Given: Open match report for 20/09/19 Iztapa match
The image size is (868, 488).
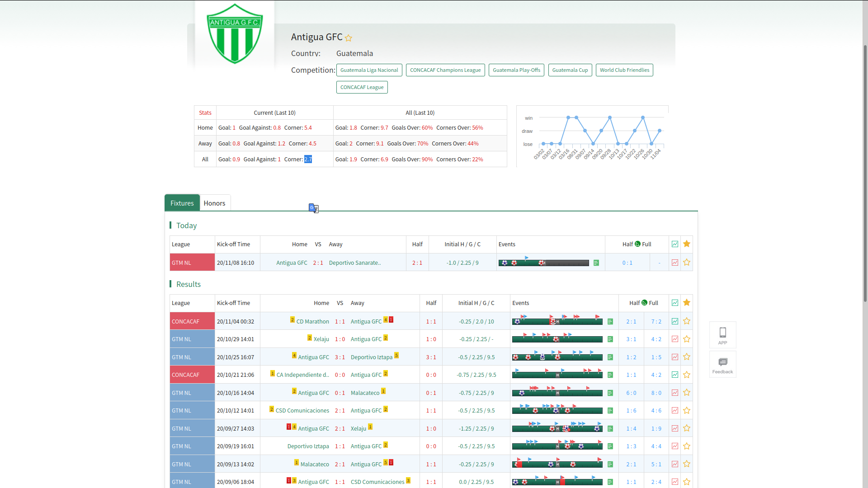Looking at the screenshot, I should coord(610,446).
